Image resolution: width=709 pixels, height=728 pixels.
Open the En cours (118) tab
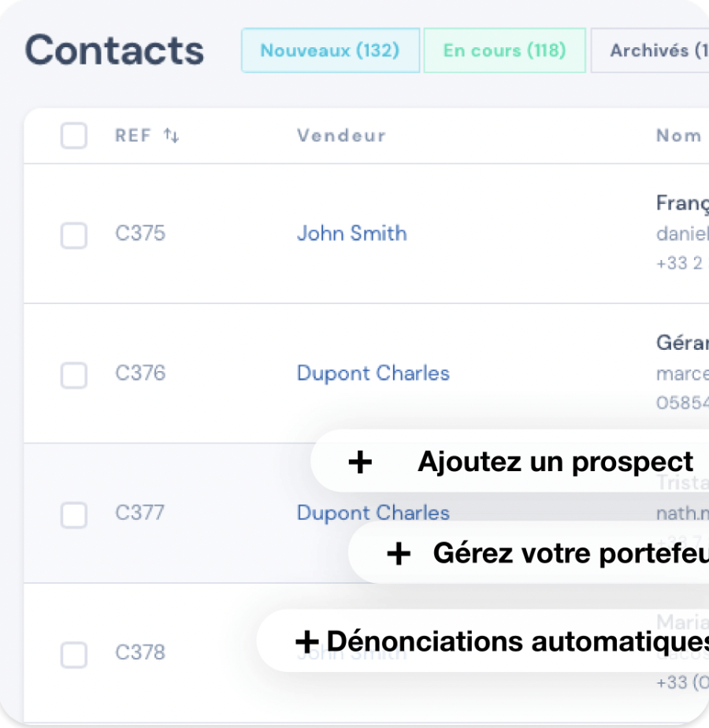(x=504, y=50)
